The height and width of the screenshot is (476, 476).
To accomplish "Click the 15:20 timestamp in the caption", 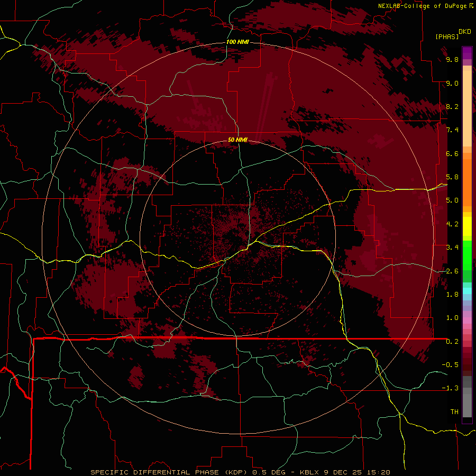I will pyautogui.click(x=378, y=472).
